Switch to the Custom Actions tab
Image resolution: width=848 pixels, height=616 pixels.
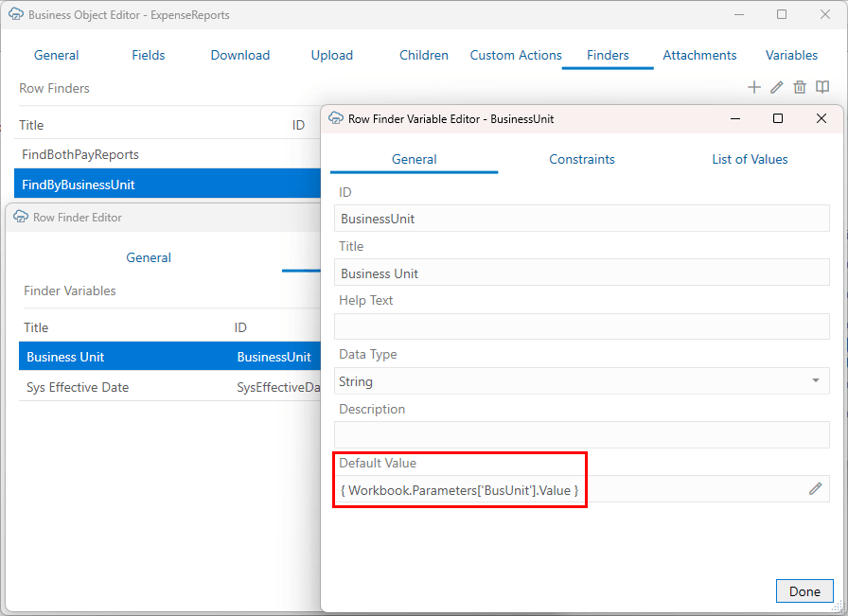(515, 55)
